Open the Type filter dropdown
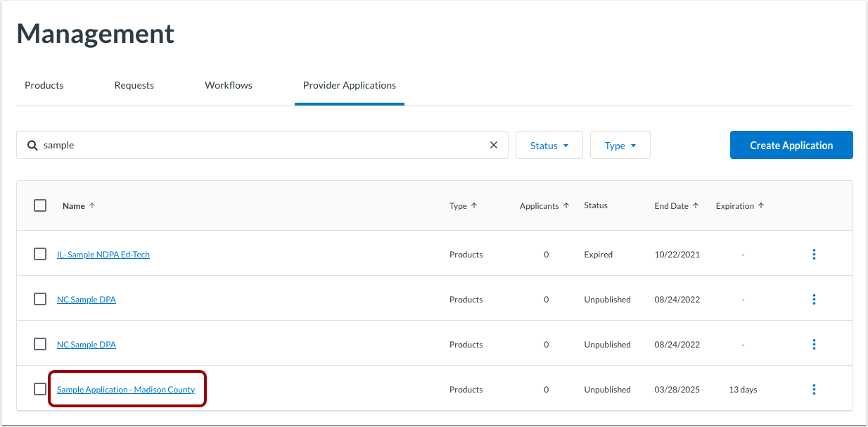868x427 pixels. pos(620,145)
